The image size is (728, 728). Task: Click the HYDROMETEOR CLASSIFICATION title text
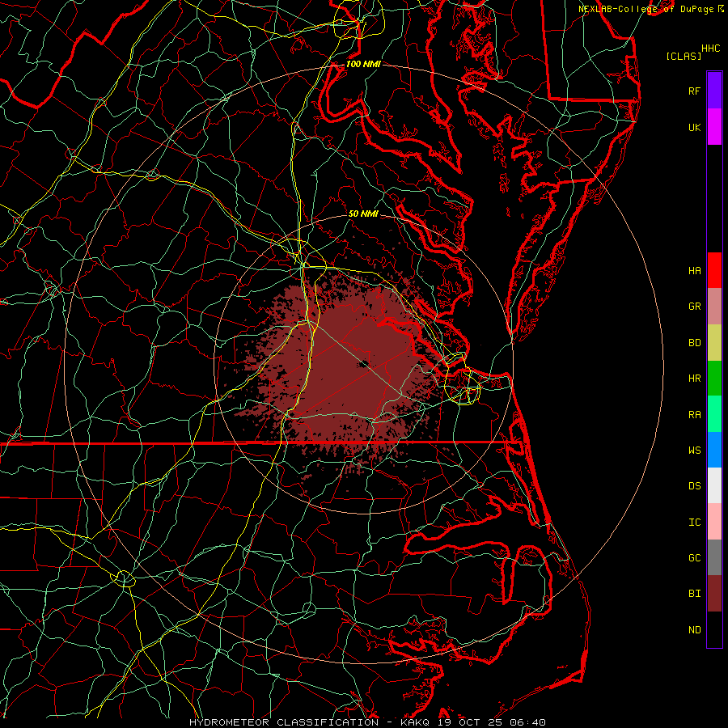pyautogui.click(x=284, y=722)
